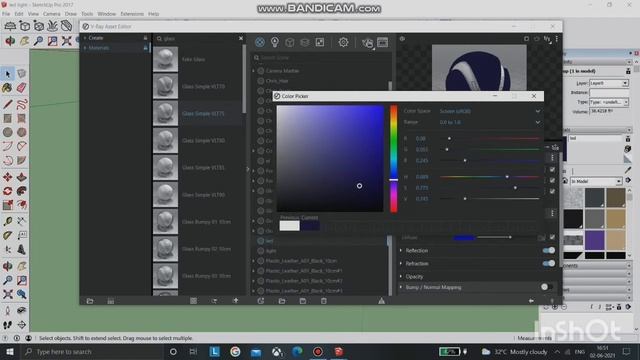Select the Eraser tool
This screenshot has width=640, height=360.
22,88
